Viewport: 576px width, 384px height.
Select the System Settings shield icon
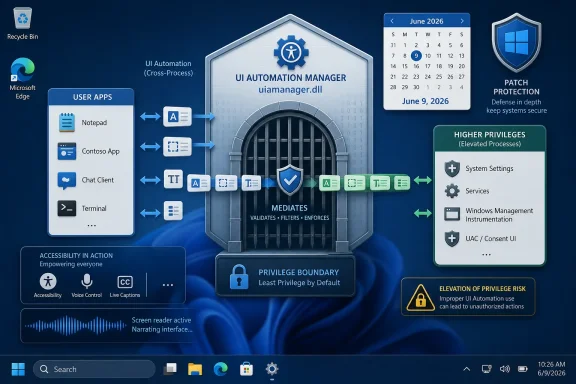click(452, 169)
